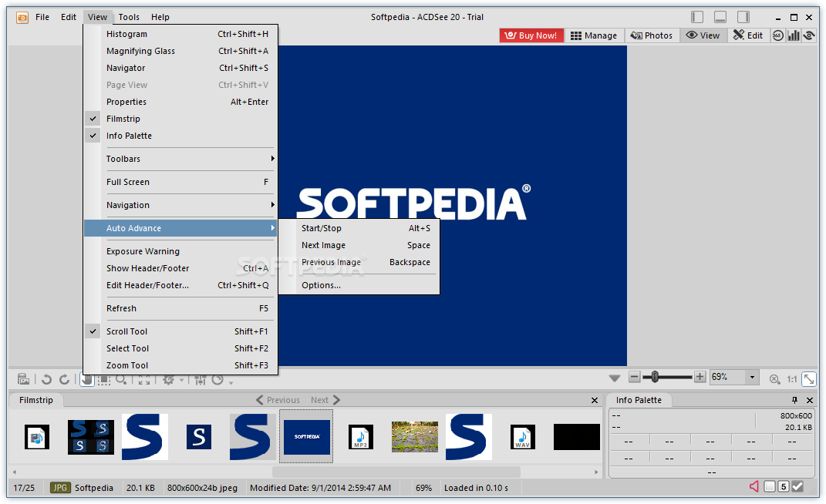Select the marquee Select tool icon
Screen dimensions: 826x504
(104, 379)
